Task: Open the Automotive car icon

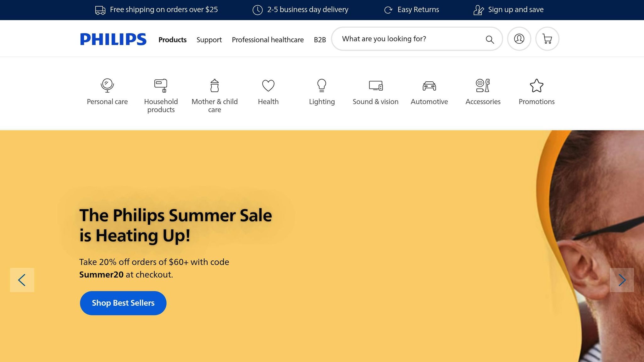Action: [429, 85]
